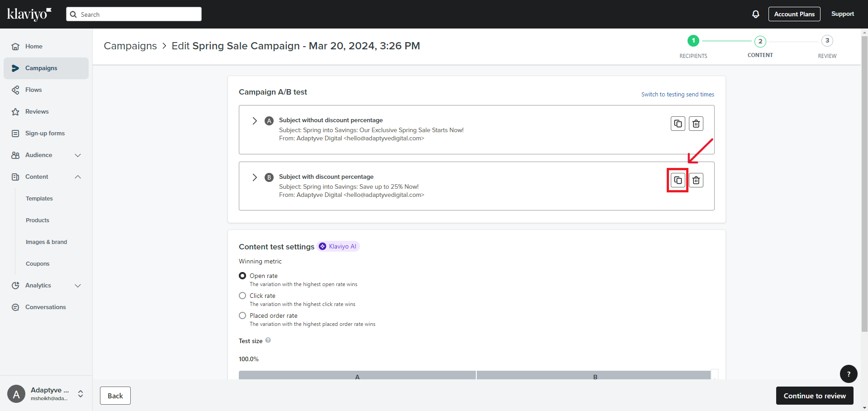Select Click rate winning metric

click(242, 296)
